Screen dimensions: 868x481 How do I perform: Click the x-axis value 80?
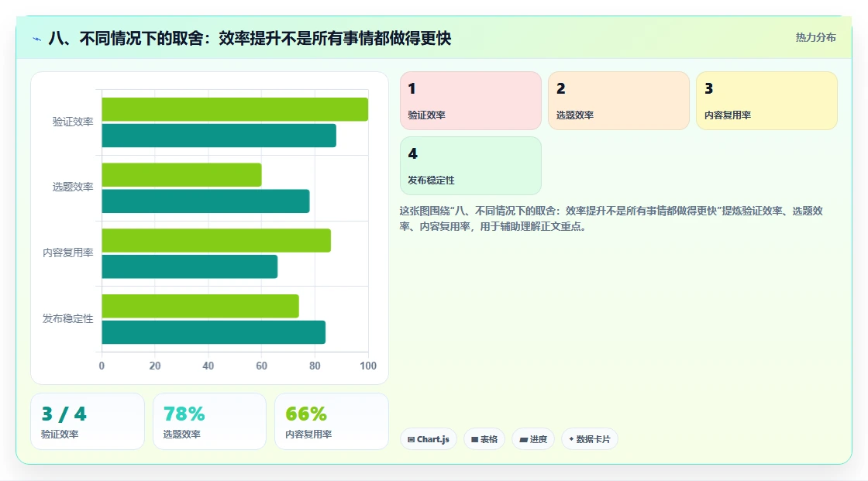coord(315,366)
